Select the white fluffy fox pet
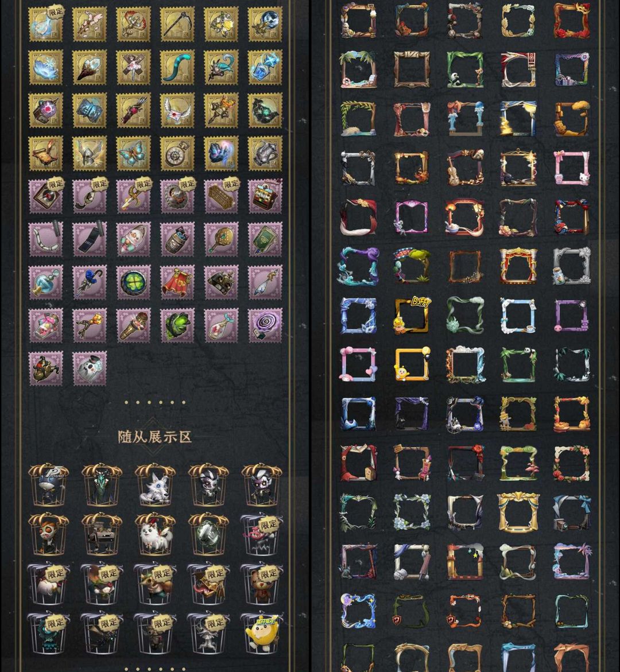This screenshot has width=620, height=672. (155, 534)
